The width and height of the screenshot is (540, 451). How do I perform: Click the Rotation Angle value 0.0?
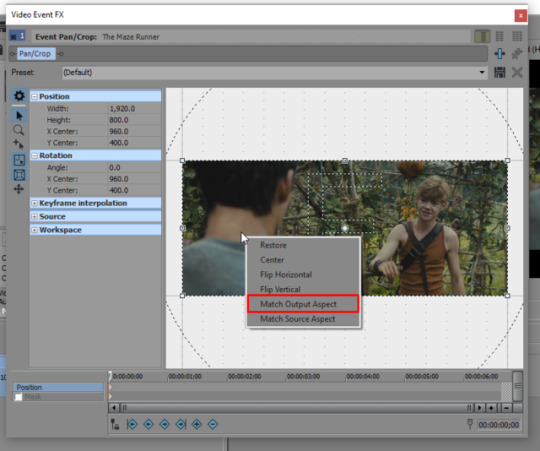pos(134,168)
